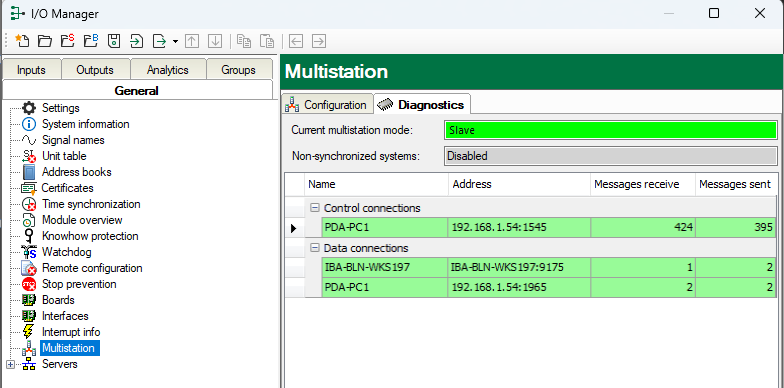Click the green Slave multistation mode field
This screenshot has height=388, width=784.
point(610,130)
